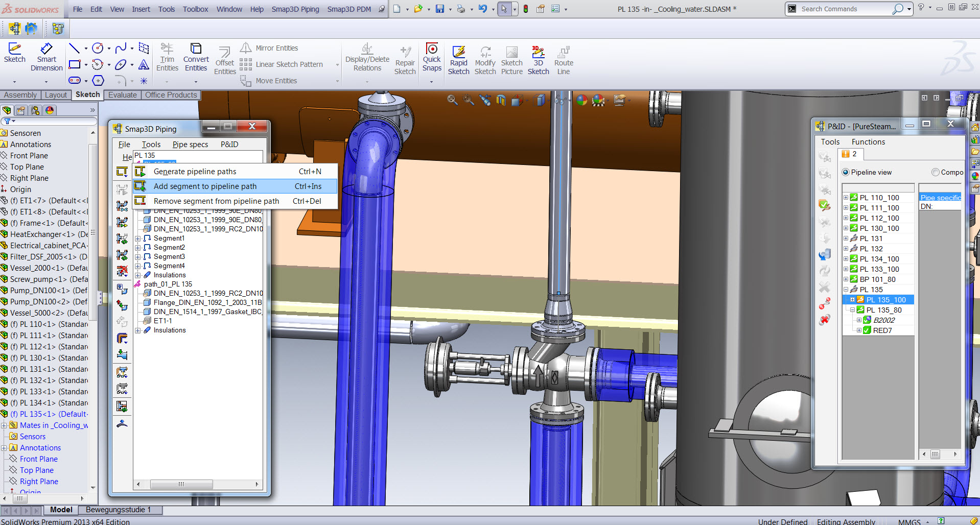The height and width of the screenshot is (525, 980).
Task: Activate the Route Line tool
Action: coord(563,58)
